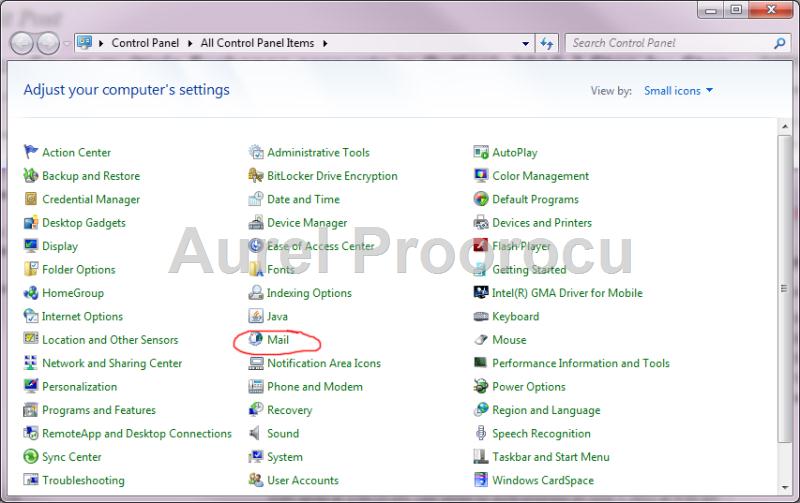Open the Speech Recognition microphone icon
800x503 pixels.
click(x=481, y=433)
